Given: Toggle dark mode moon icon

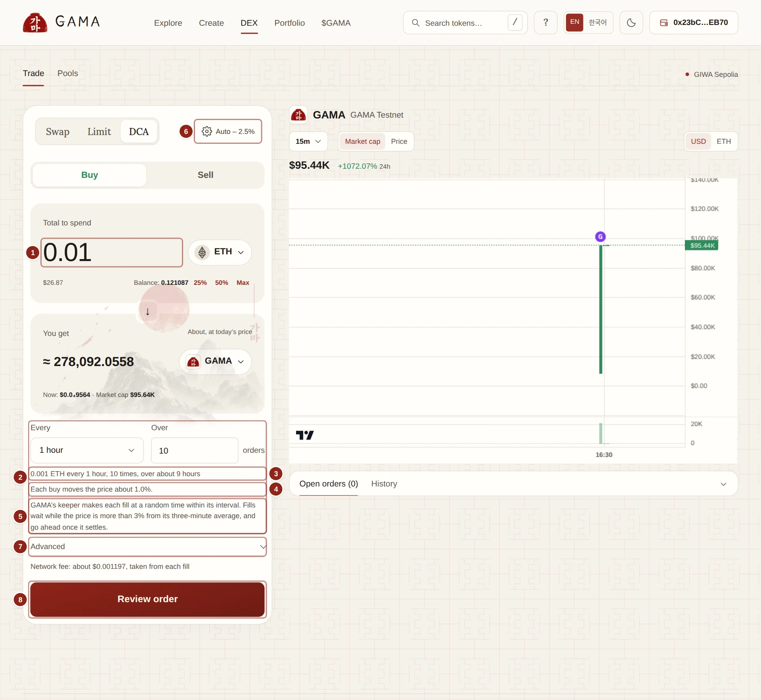Looking at the screenshot, I should coord(631,23).
